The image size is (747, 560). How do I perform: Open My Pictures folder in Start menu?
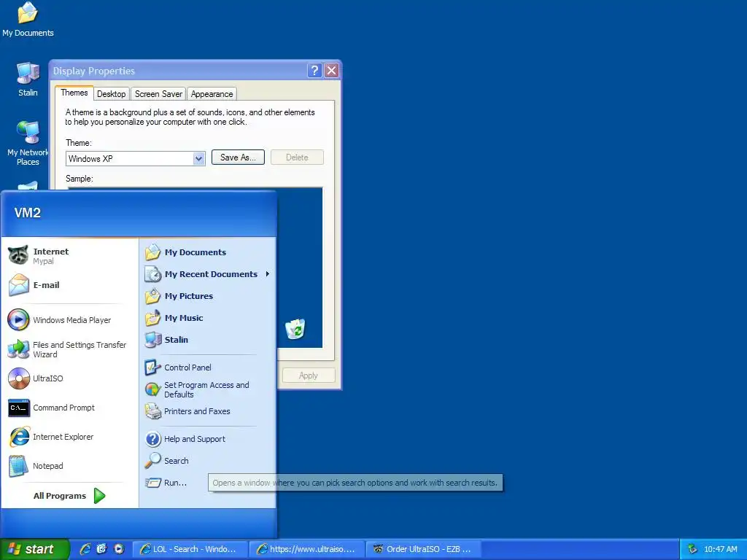click(x=207, y=296)
